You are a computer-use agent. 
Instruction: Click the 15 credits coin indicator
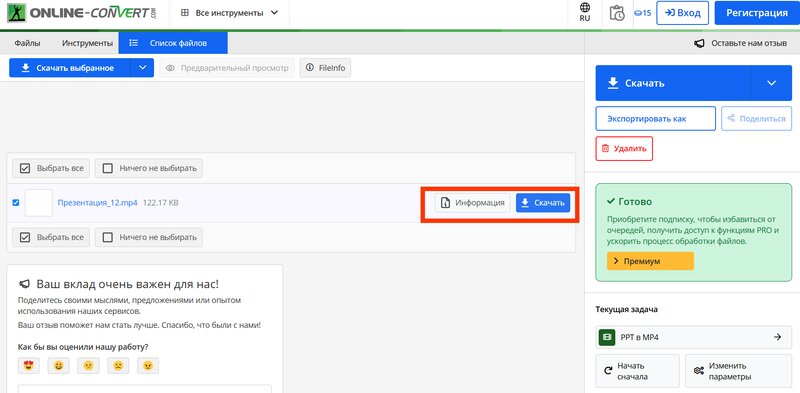click(x=642, y=13)
